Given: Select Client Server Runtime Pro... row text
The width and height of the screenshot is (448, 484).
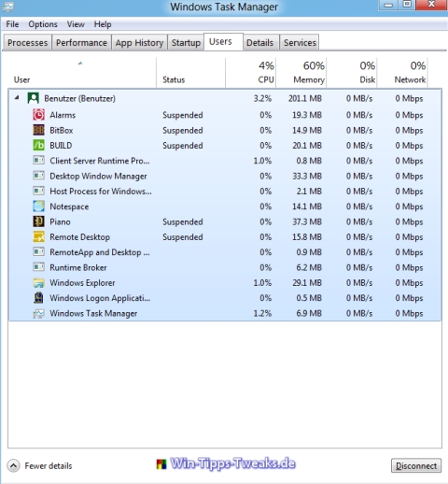Looking at the screenshot, I should (x=100, y=161).
